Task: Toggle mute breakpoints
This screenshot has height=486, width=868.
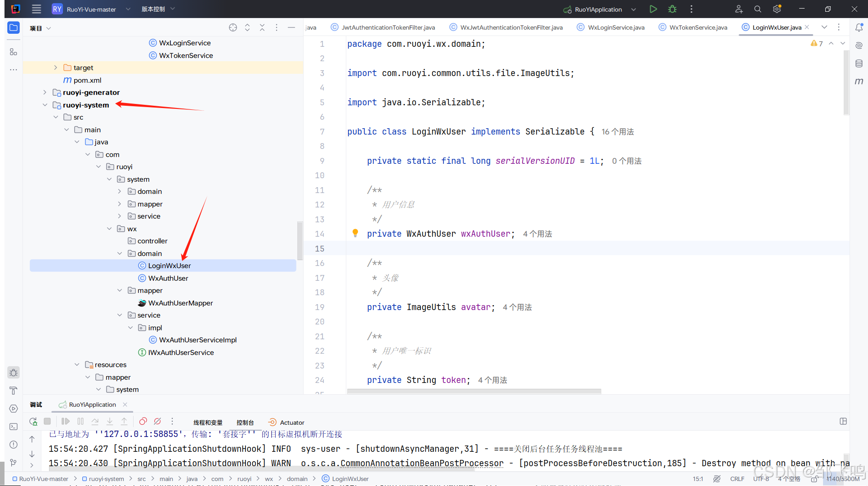Action: coord(157,422)
